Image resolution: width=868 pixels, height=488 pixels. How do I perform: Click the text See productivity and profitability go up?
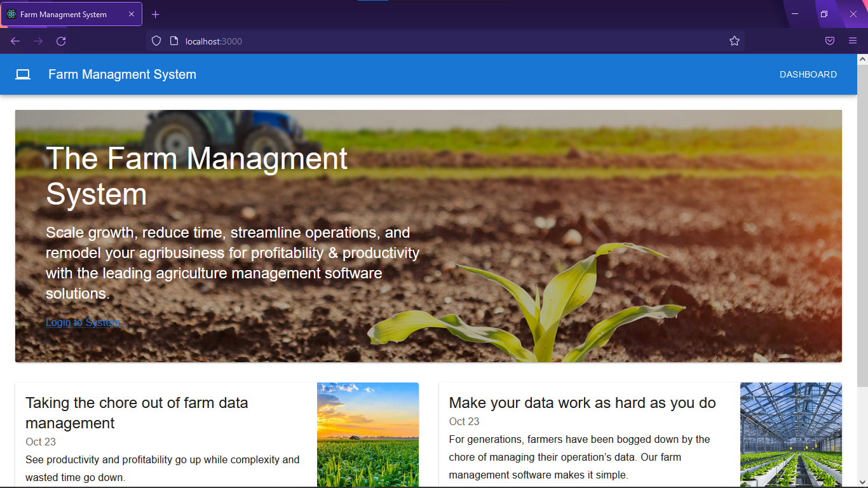tap(163, 468)
